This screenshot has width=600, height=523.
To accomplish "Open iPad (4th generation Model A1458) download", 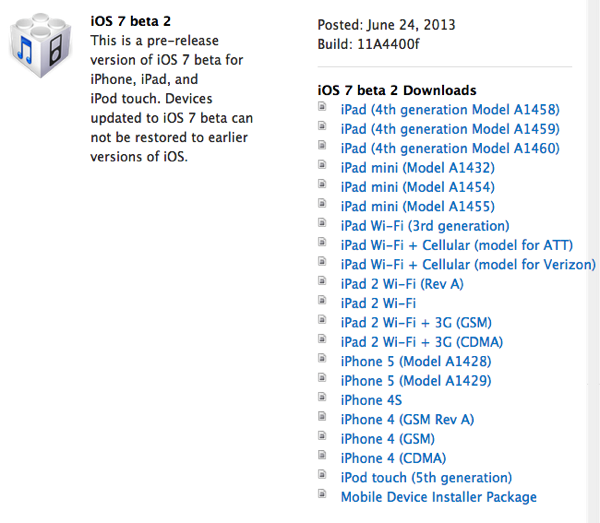I will pos(450,110).
